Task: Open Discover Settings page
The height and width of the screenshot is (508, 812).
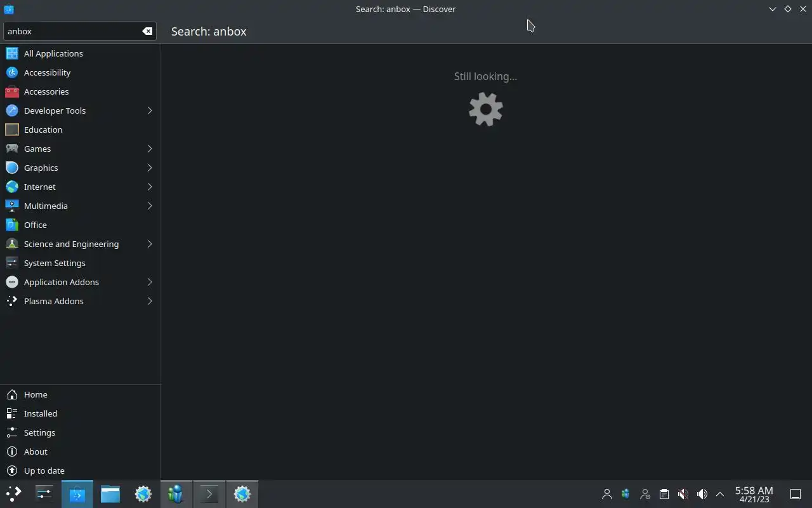Action: [80, 432]
